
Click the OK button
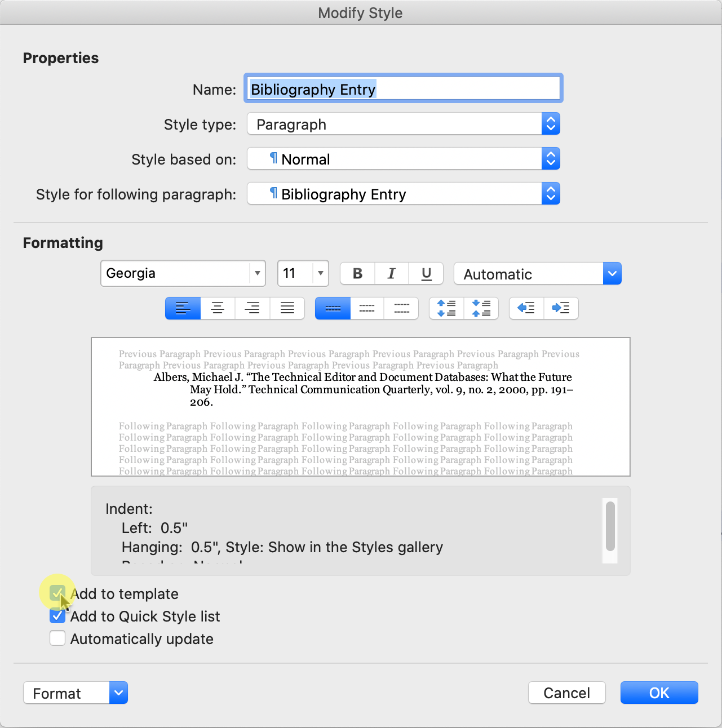pos(659,693)
